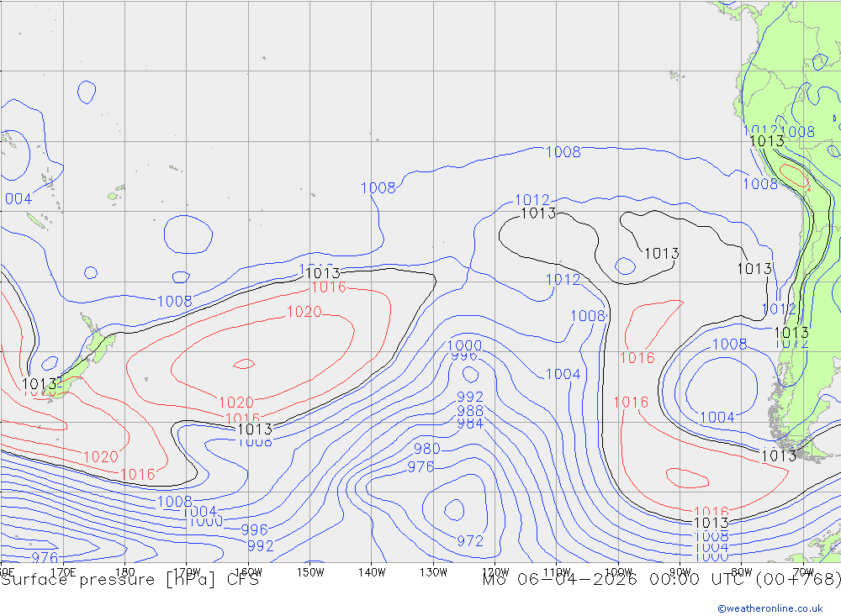Click the 140W longitude axis label

(372, 572)
